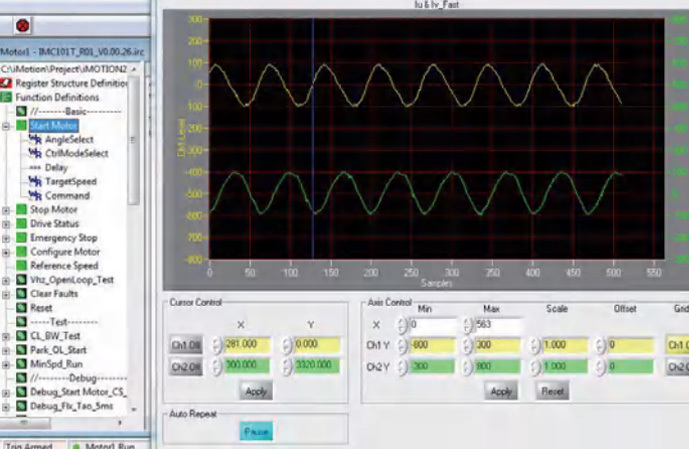Click Apply in Cursor Control

pos(256,391)
